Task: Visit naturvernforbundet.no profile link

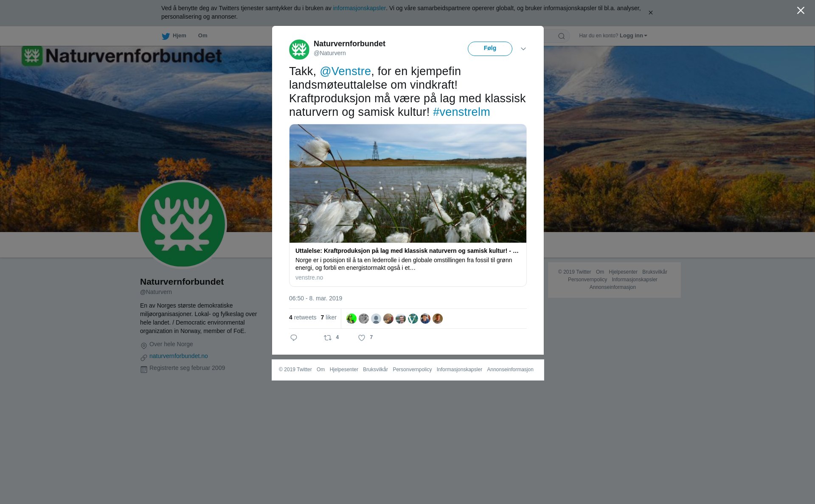Action: coord(179,356)
